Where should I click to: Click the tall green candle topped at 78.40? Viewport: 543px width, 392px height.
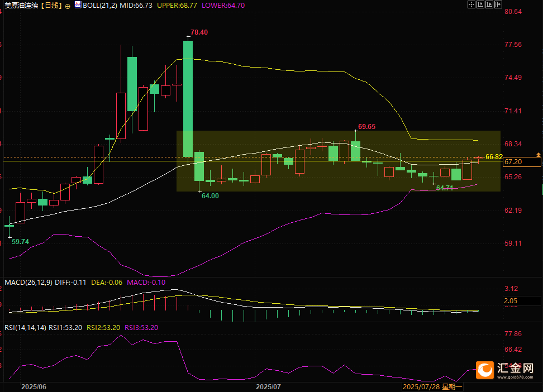188,99
